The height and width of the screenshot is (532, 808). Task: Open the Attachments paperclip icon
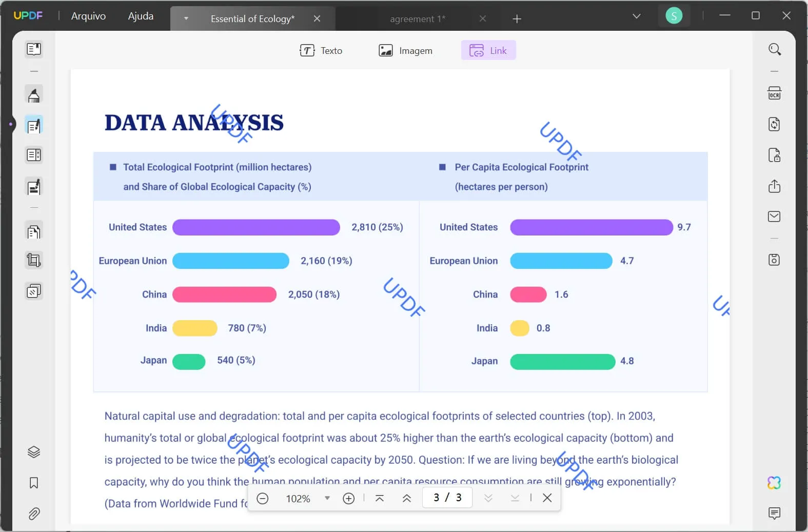point(34,514)
